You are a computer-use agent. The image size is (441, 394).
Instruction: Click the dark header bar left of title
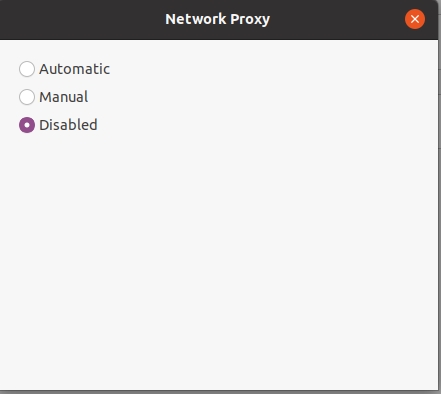pyautogui.click(x=83, y=19)
